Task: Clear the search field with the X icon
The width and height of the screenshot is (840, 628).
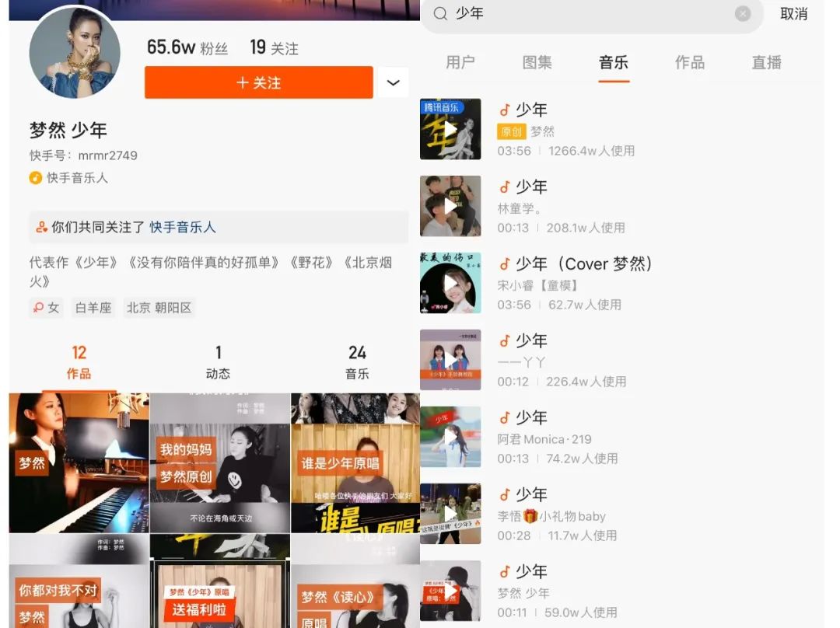Action: (x=743, y=13)
